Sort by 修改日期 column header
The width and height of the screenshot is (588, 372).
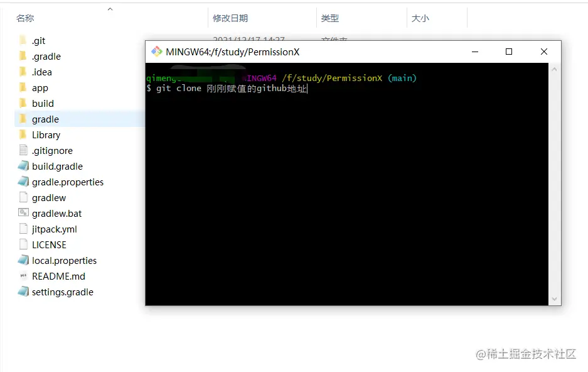click(230, 18)
